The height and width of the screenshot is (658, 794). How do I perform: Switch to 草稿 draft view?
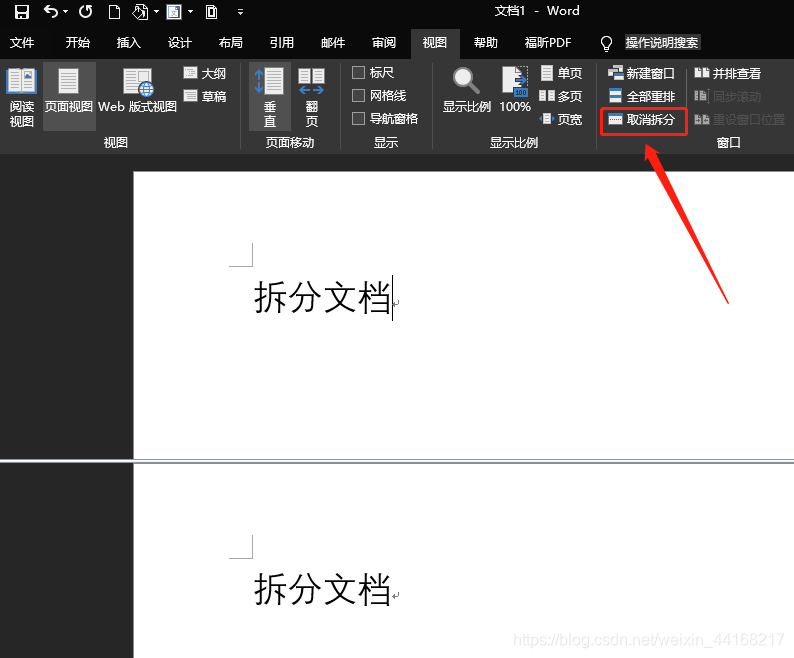point(205,96)
